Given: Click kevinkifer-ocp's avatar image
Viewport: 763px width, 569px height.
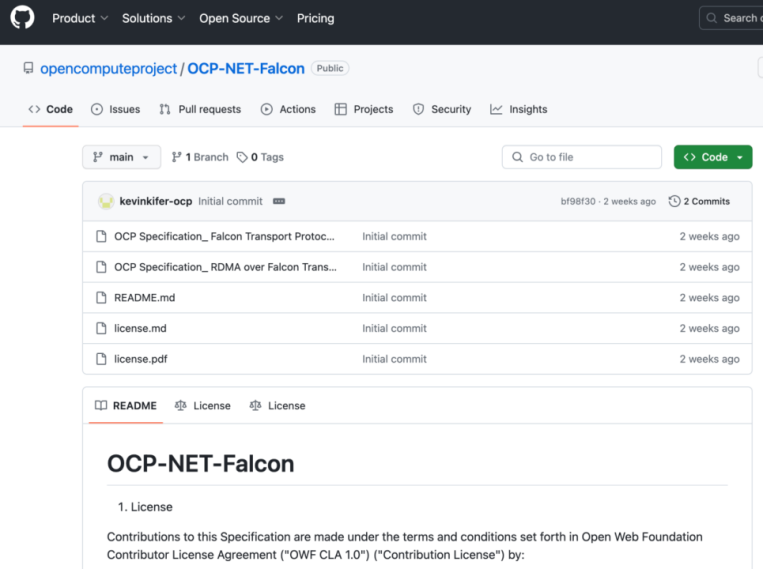Looking at the screenshot, I should pyautogui.click(x=106, y=201).
